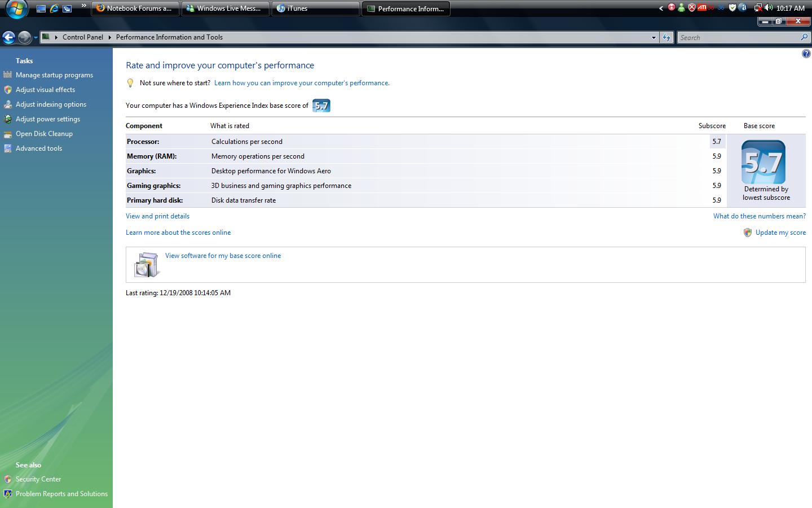Click the search magnifier icon
812x508 pixels.
[804, 37]
